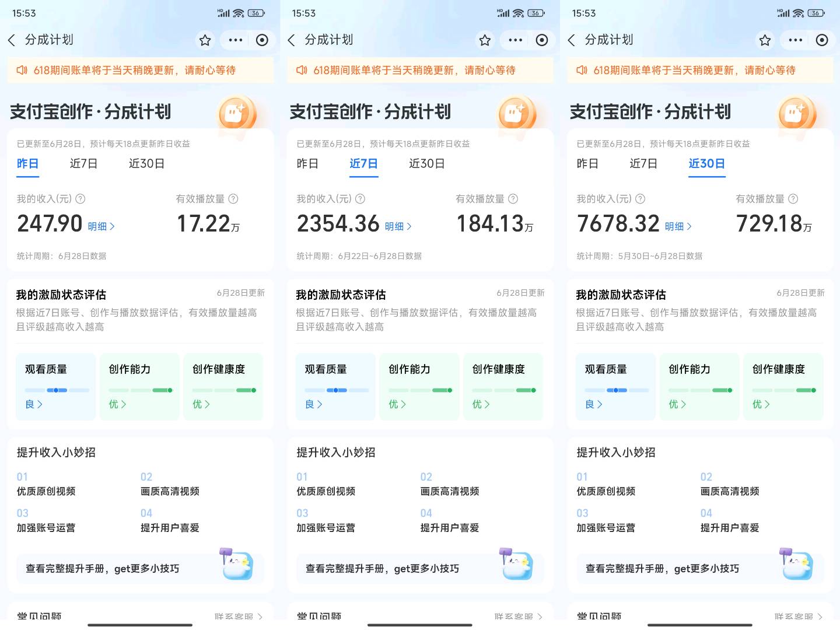This screenshot has height=630, width=840.
Task: Open 查看完整提升手册 banner in middle 近7日 screen
Action: pos(420,568)
